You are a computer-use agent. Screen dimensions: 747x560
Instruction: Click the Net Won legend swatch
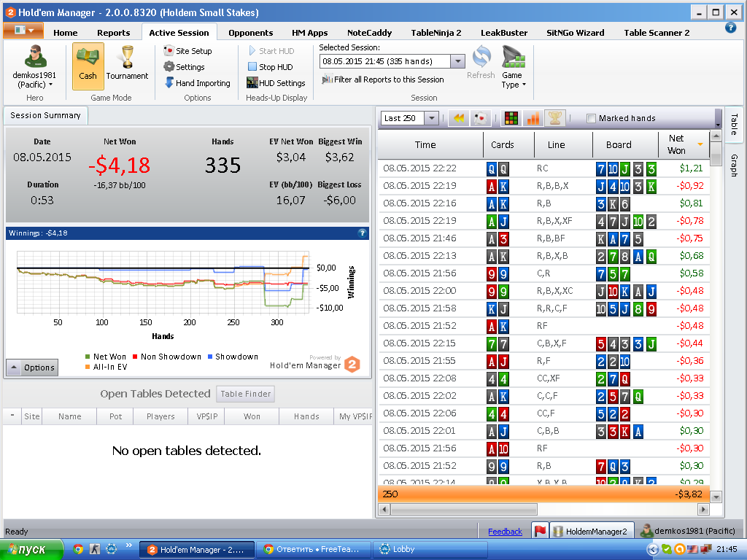tap(88, 357)
